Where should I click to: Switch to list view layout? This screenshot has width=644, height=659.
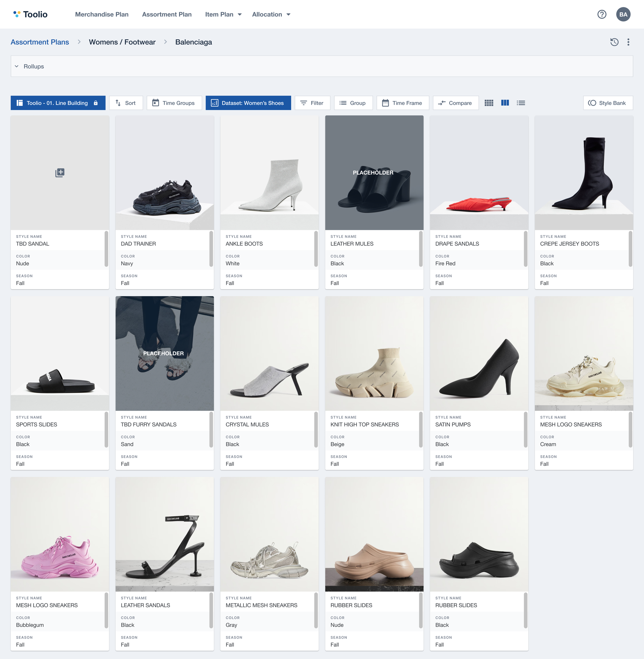(521, 103)
